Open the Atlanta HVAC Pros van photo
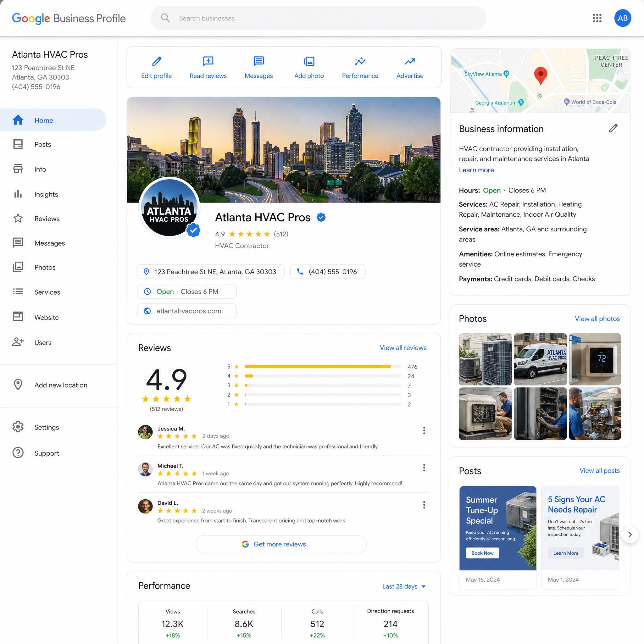 pyautogui.click(x=540, y=359)
